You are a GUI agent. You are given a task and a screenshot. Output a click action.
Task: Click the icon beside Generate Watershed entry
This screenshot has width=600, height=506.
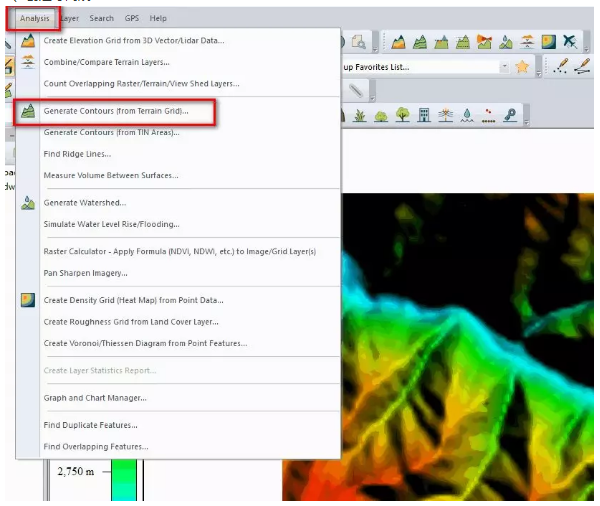pyautogui.click(x=28, y=203)
